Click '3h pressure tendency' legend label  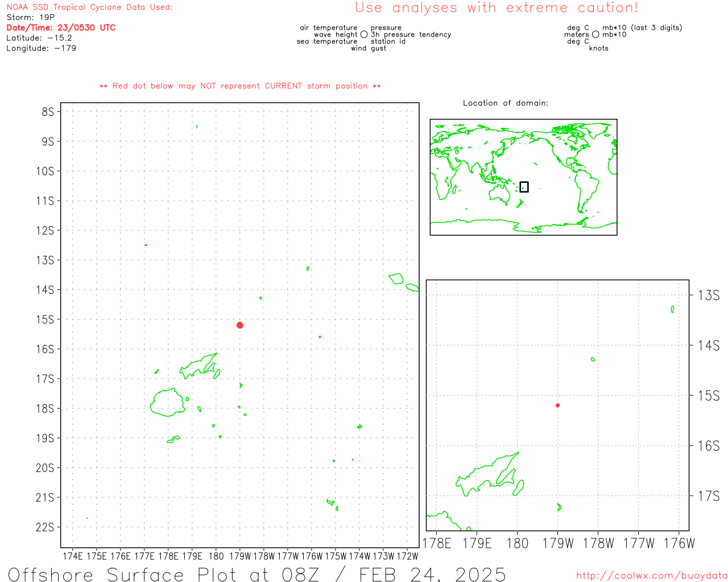click(411, 35)
